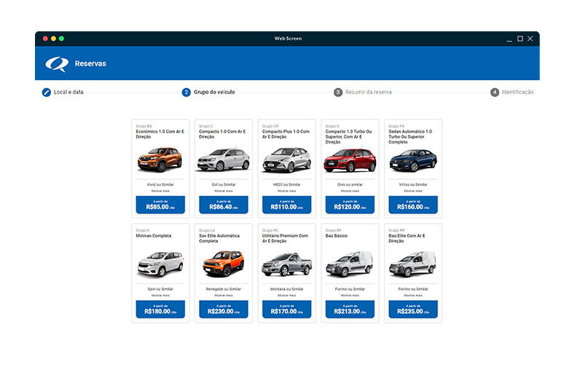The height and width of the screenshot is (392, 583).
Task: Click 'Compacto Plus 1.0' card title
Action: pyautogui.click(x=286, y=134)
